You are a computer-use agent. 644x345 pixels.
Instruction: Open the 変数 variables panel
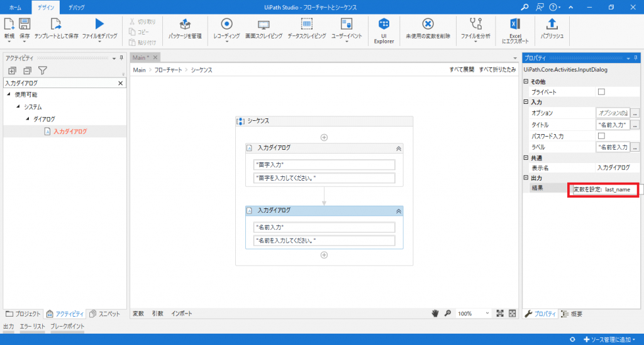point(138,314)
